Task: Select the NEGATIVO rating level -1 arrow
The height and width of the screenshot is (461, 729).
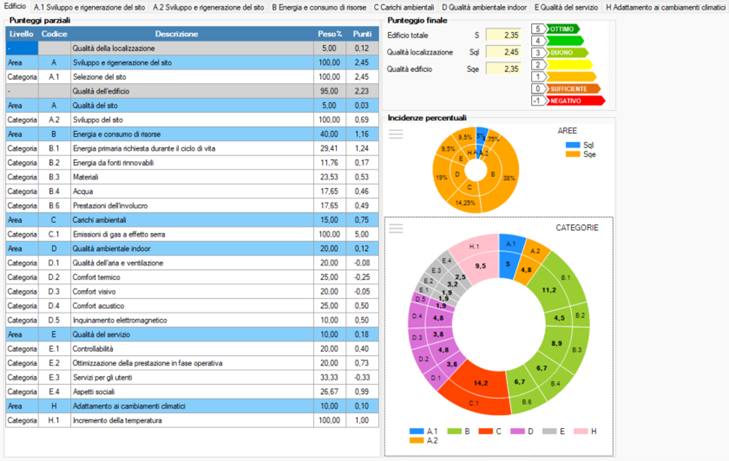Action: point(575,101)
